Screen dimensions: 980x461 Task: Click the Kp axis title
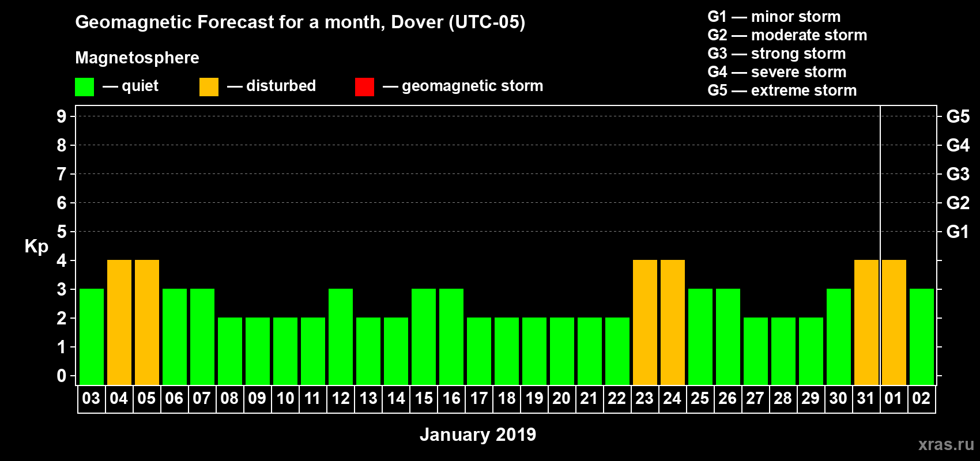pos(36,247)
